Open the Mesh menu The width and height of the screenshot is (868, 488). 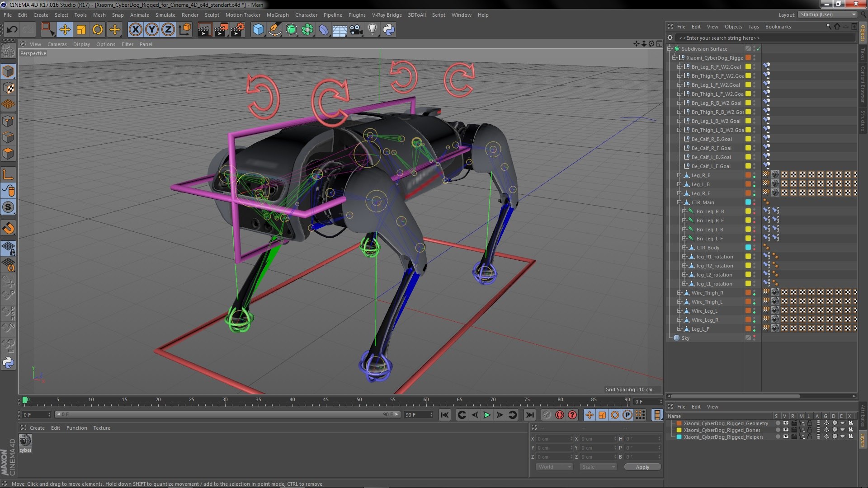[x=99, y=15]
